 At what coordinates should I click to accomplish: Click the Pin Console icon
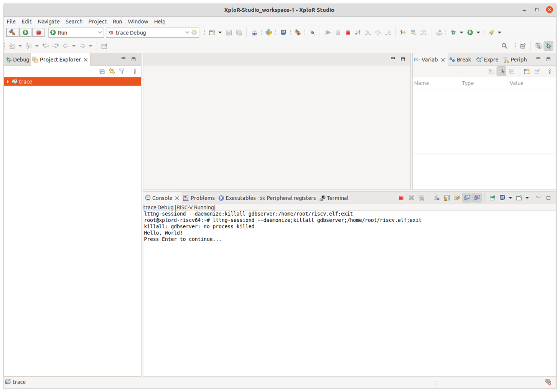click(492, 198)
